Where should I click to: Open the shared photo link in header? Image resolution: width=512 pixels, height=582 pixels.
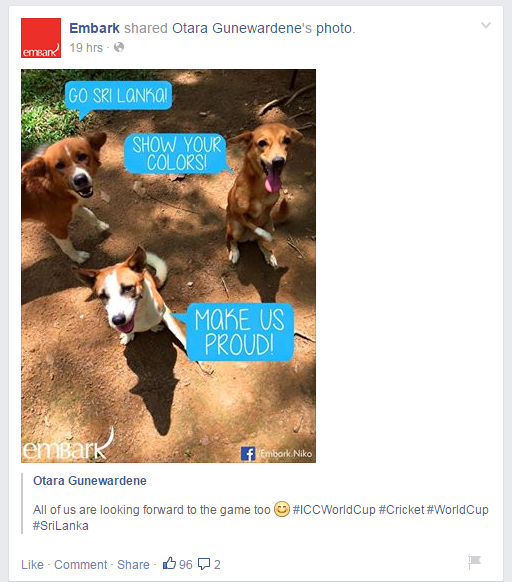point(334,28)
